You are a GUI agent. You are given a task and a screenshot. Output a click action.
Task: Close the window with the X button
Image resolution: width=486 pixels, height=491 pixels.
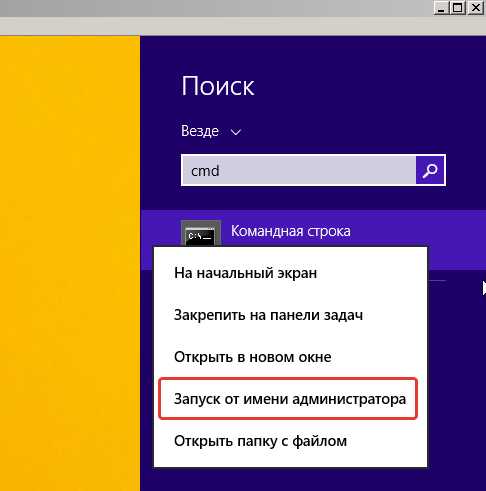(x=476, y=8)
